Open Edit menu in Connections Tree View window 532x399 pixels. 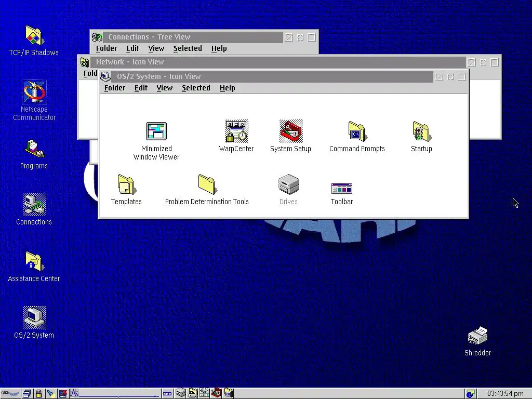pyautogui.click(x=132, y=48)
